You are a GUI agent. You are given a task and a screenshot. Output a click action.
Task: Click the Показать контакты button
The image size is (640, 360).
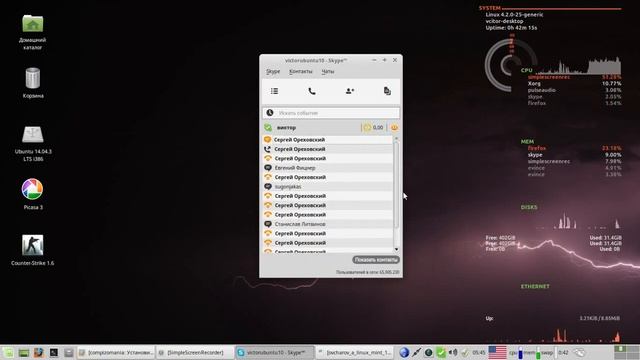(376, 260)
